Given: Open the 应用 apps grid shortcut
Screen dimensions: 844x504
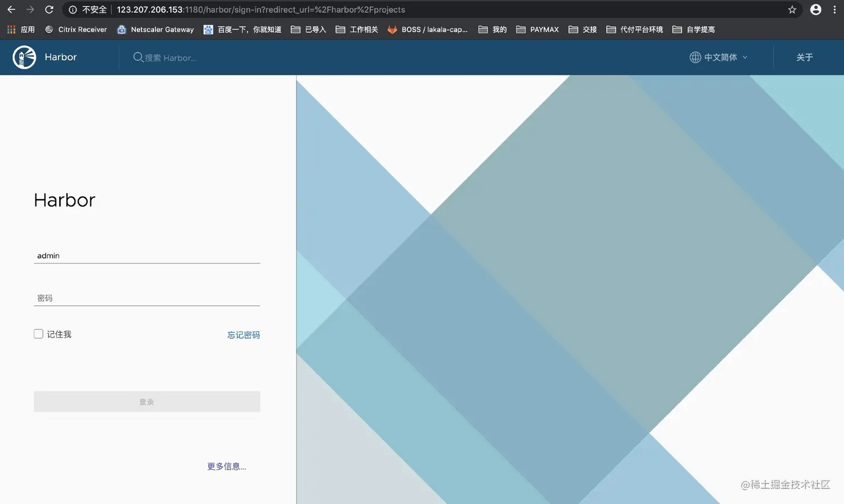Looking at the screenshot, I should coord(21,30).
